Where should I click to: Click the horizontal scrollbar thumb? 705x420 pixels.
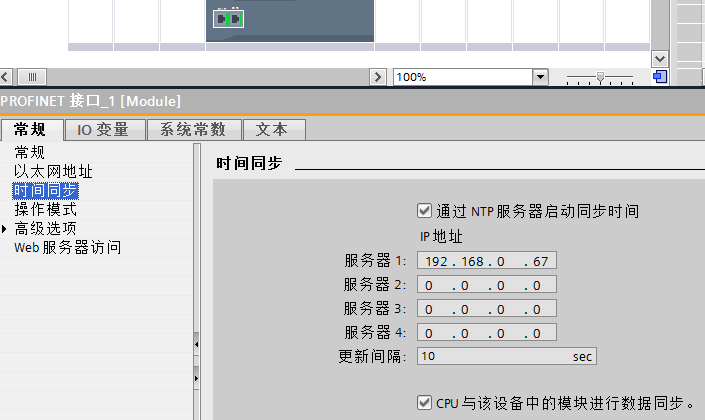[x=32, y=77]
